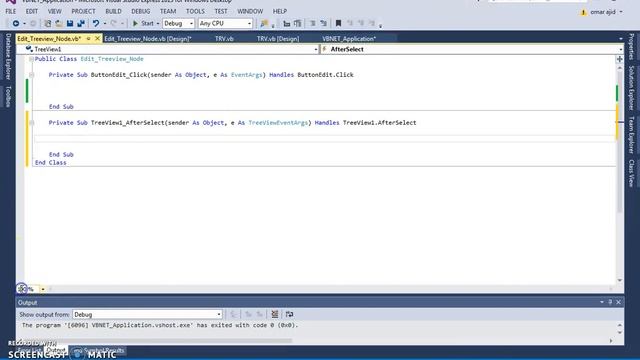
Task: Expand the Undo history dropdown arrow
Action: [x=104, y=24]
